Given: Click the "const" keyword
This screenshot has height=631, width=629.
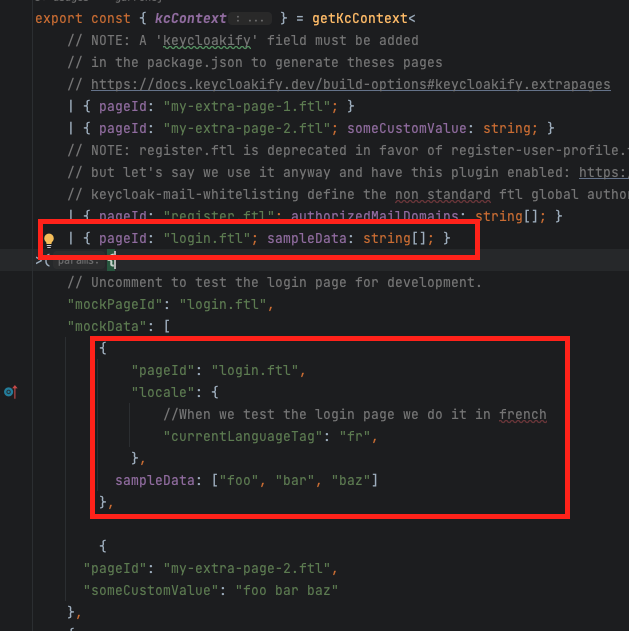Looking at the screenshot, I should pos(111,19).
